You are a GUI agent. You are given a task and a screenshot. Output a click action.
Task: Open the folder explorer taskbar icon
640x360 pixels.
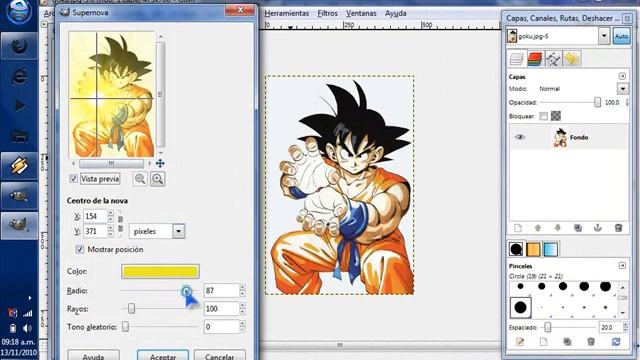click(19, 136)
